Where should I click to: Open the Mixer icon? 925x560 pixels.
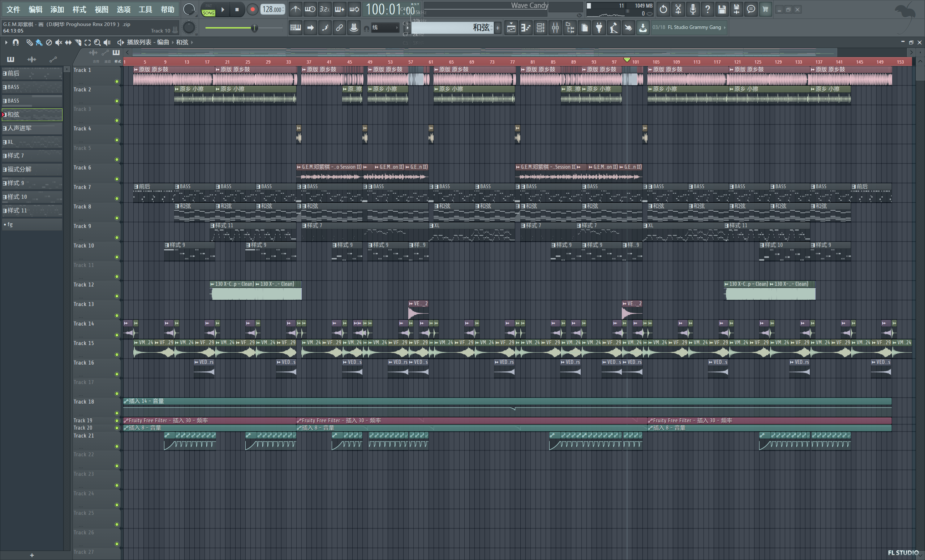click(555, 27)
